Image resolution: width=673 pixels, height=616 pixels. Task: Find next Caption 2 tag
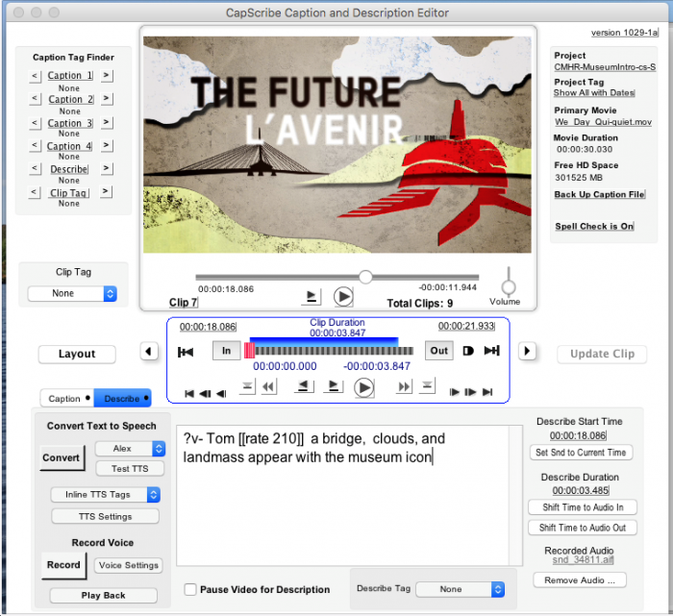[106, 98]
